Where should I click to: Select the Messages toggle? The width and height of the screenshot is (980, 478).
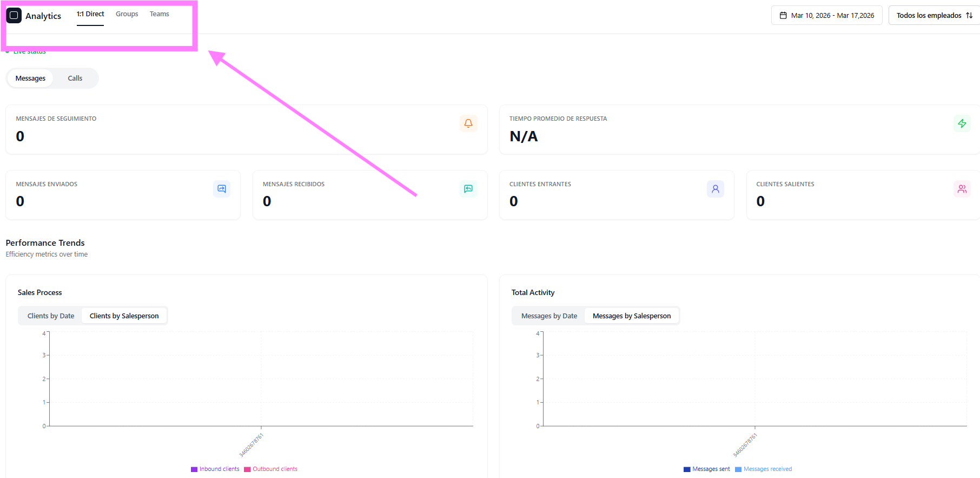tap(30, 78)
